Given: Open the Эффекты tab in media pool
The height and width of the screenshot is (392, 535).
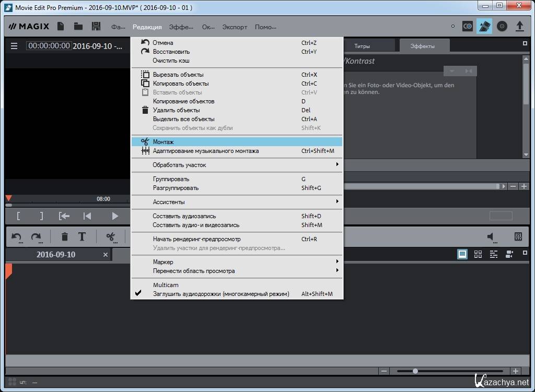Looking at the screenshot, I should click(x=422, y=46).
